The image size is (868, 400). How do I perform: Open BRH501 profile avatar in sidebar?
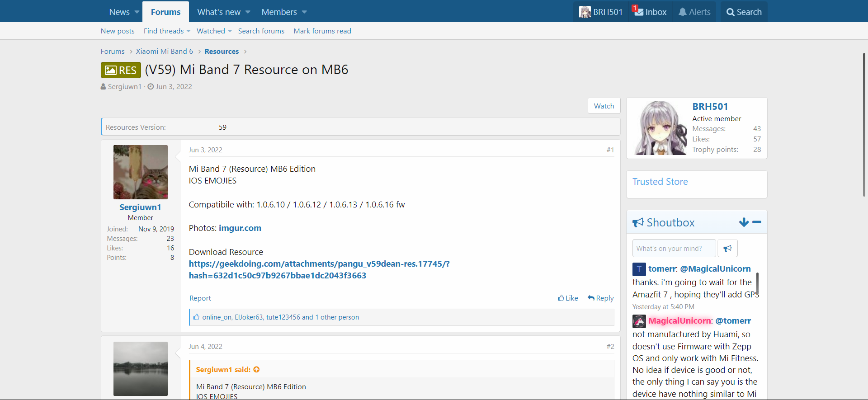660,128
